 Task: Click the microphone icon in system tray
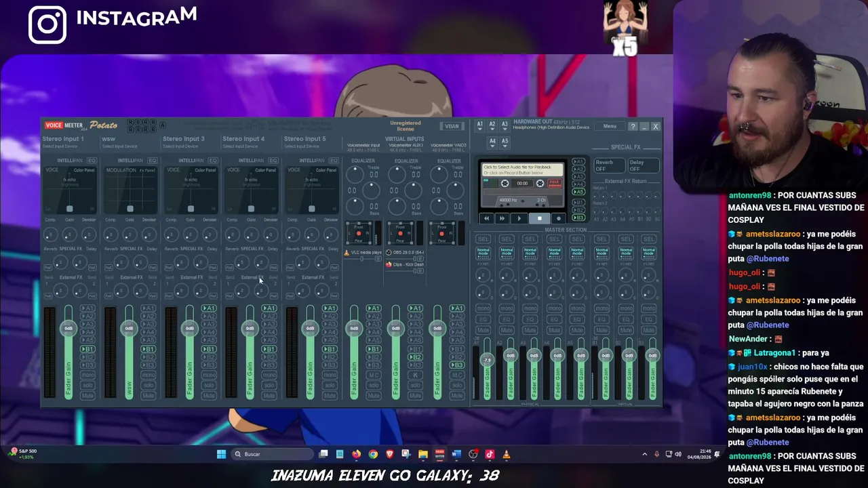click(x=656, y=454)
